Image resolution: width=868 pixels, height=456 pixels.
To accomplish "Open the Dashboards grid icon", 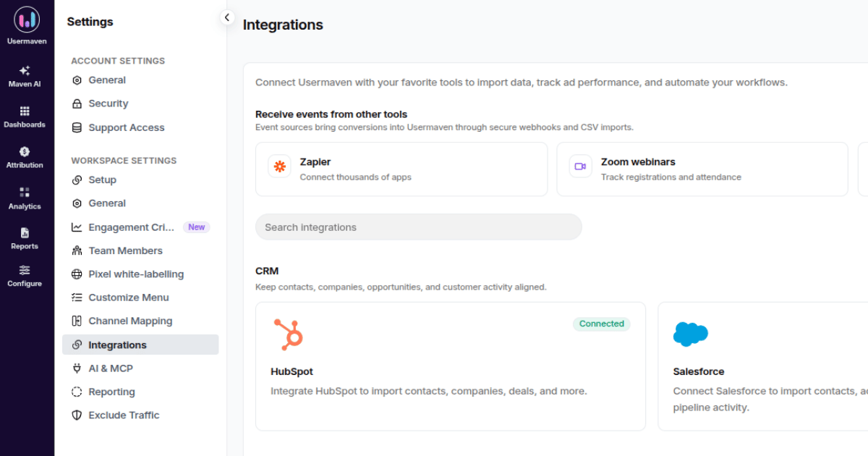I will click(x=25, y=111).
